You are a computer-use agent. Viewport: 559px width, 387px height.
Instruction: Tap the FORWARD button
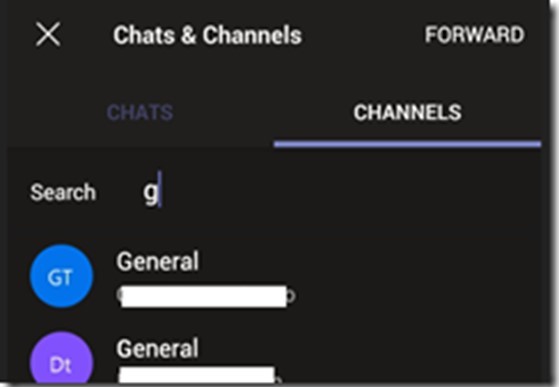474,35
